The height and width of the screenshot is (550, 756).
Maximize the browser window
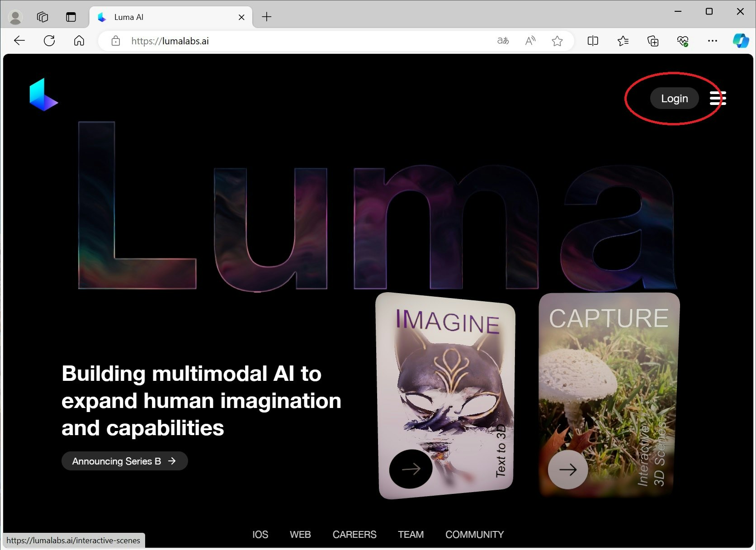pyautogui.click(x=709, y=11)
